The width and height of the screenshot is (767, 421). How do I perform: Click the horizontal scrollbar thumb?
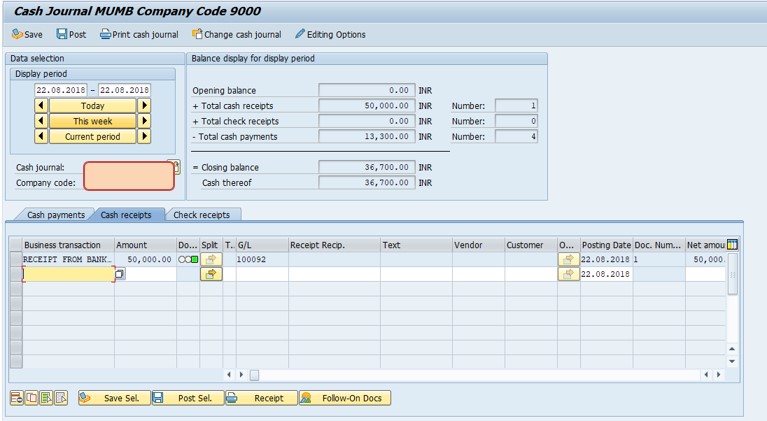pyautogui.click(x=254, y=375)
